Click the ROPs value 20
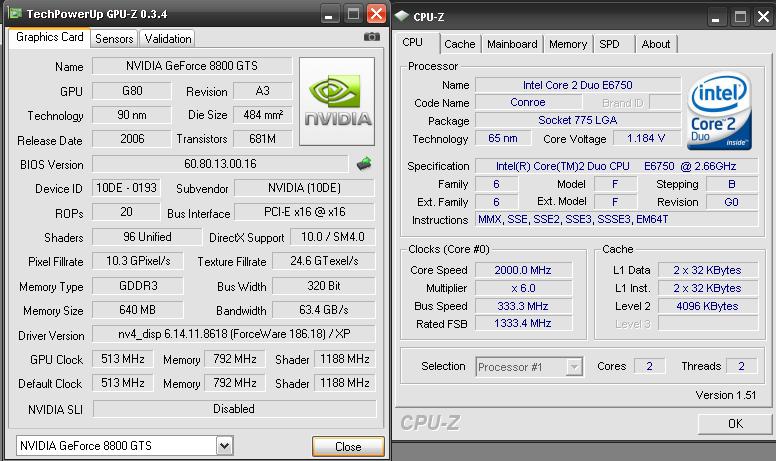776x461 pixels. [126, 212]
